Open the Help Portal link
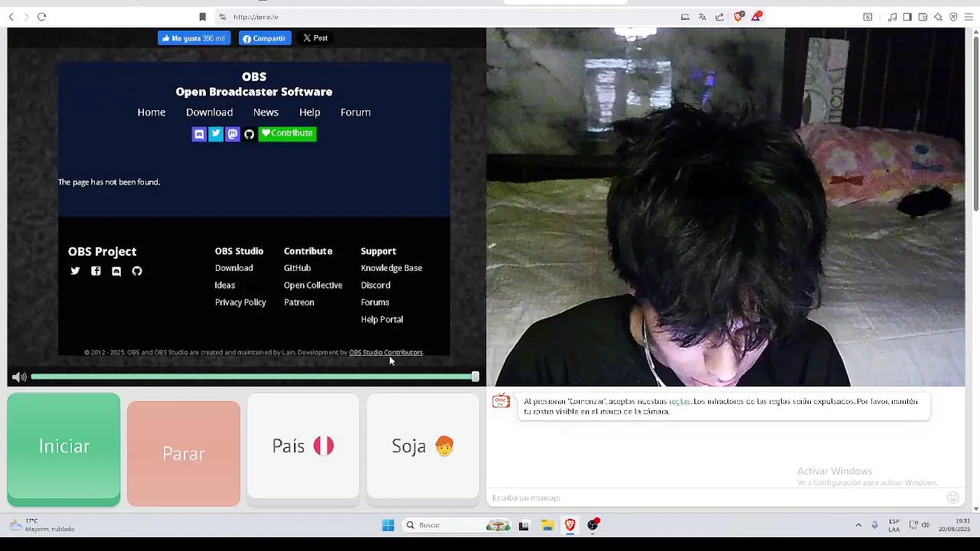 click(381, 319)
